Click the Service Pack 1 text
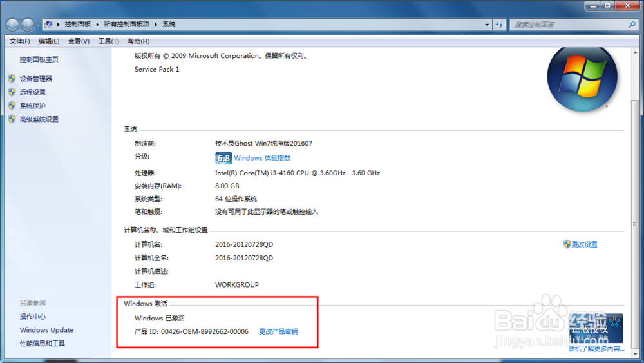 157,69
